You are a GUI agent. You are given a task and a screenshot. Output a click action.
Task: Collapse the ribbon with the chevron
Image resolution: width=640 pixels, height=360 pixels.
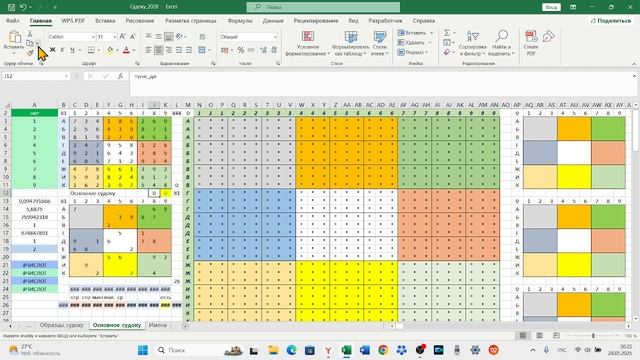tap(634, 64)
